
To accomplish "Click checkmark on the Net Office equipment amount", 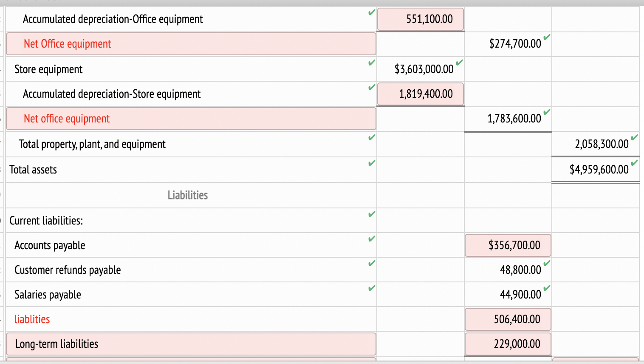I will [x=547, y=38].
